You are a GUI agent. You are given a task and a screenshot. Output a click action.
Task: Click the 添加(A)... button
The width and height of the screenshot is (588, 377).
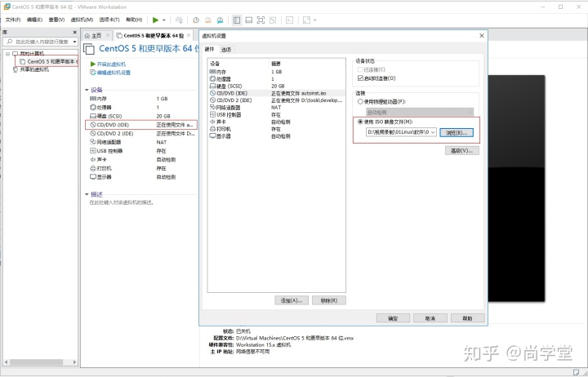(292, 300)
